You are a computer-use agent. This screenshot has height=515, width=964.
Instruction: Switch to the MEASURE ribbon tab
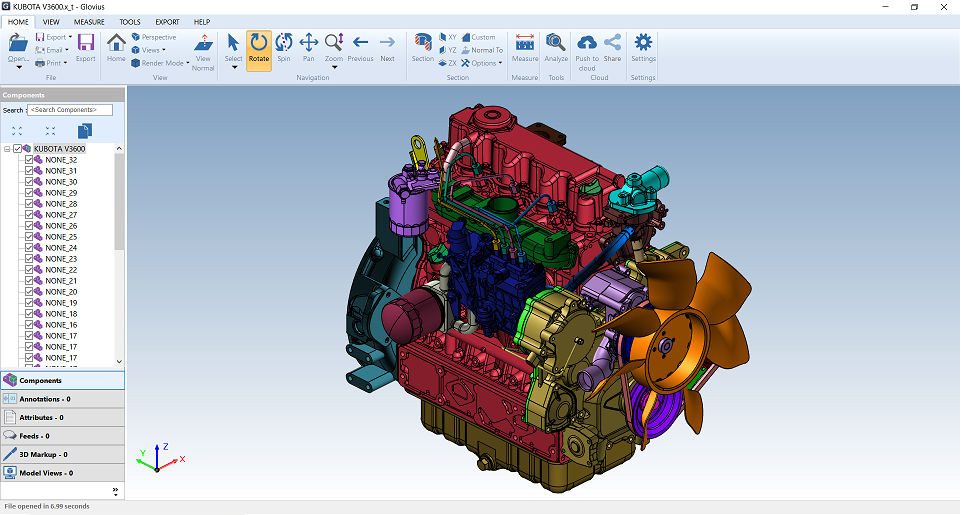point(89,21)
